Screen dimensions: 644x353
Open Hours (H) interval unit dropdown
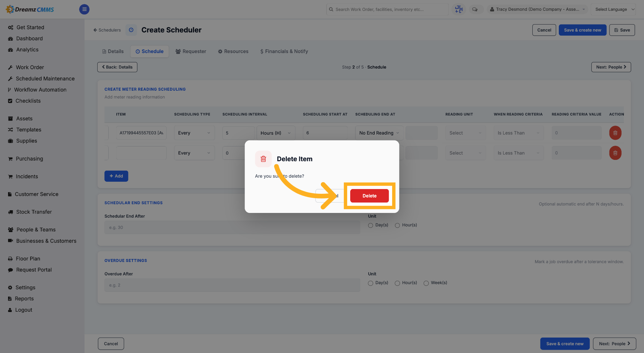pos(276,133)
